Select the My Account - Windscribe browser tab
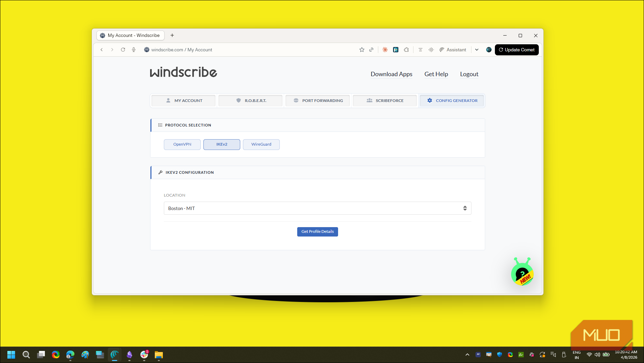Screen dimensions: 644x363 pos(131,35)
